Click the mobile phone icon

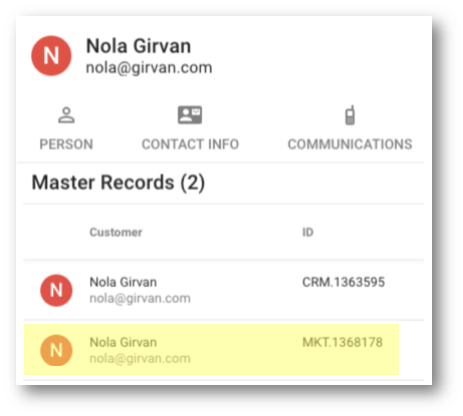[350, 115]
